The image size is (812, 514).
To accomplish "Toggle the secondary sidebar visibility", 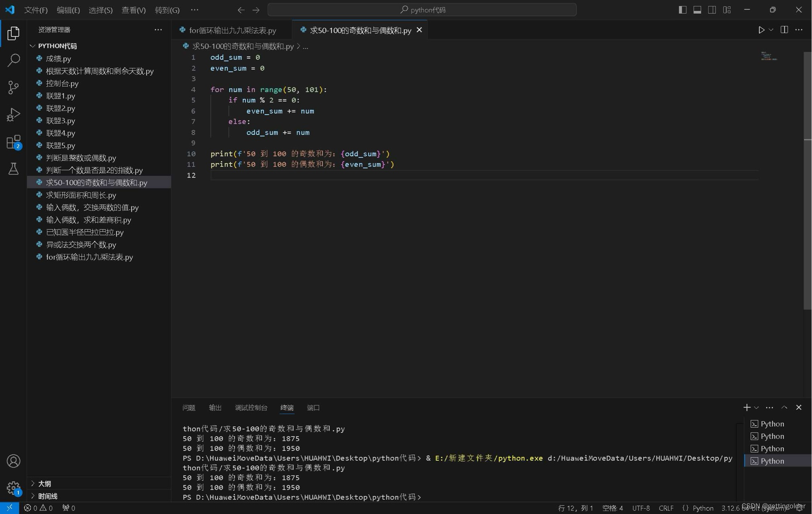I will click(x=712, y=10).
